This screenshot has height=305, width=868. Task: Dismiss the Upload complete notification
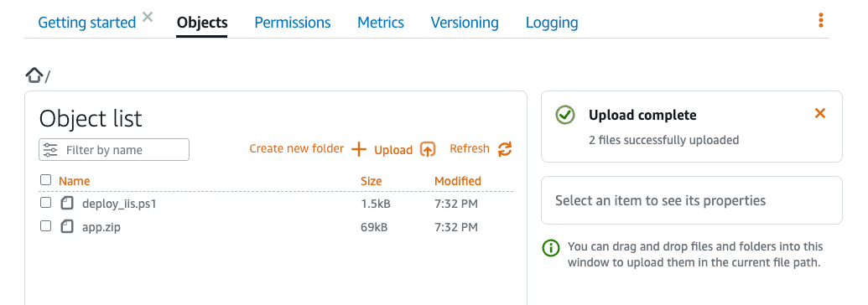[x=820, y=113]
